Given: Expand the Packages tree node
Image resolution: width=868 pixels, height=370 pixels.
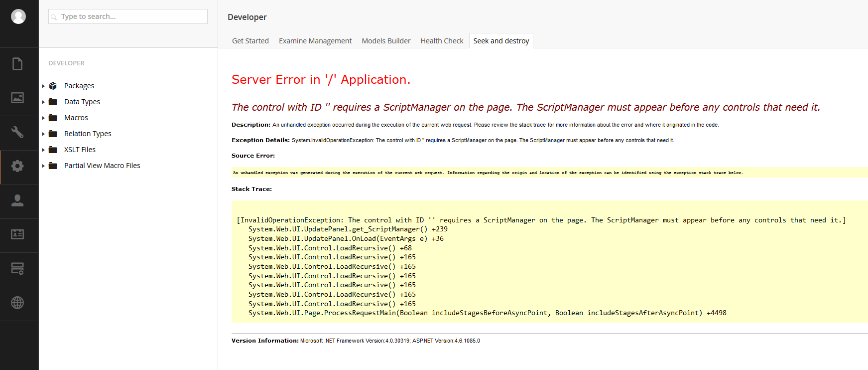Looking at the screenshot, I should pos(43,86).
